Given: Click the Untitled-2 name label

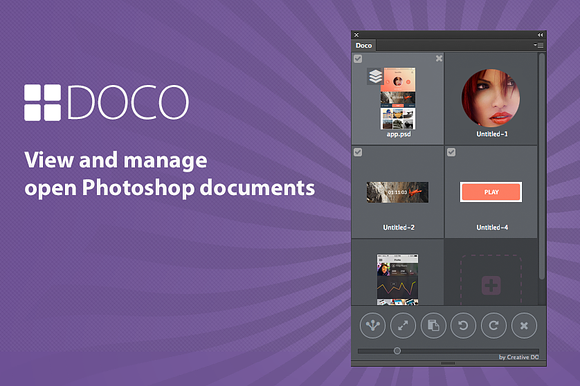Looking at the screenshot, I should tap(398, 228).
